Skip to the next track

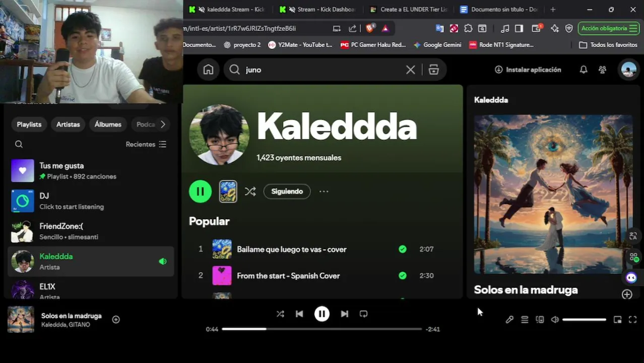pos(344,314)
